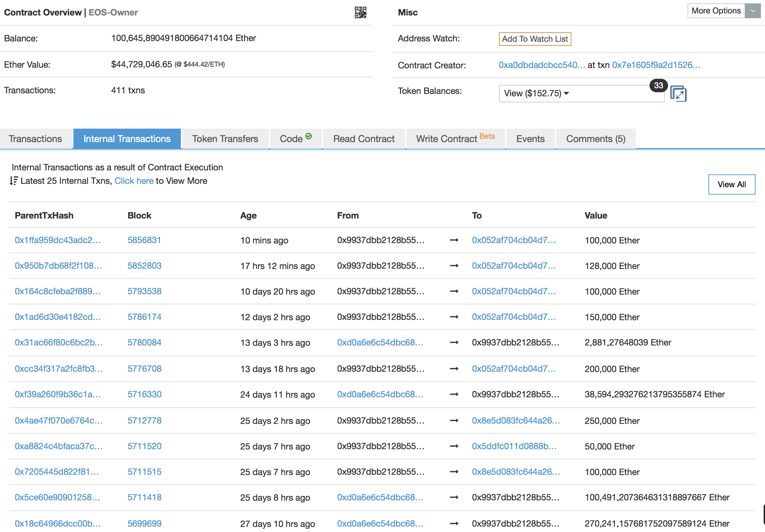
Task: Click the verified checkmark on Code tab
Action: point(308,136)
